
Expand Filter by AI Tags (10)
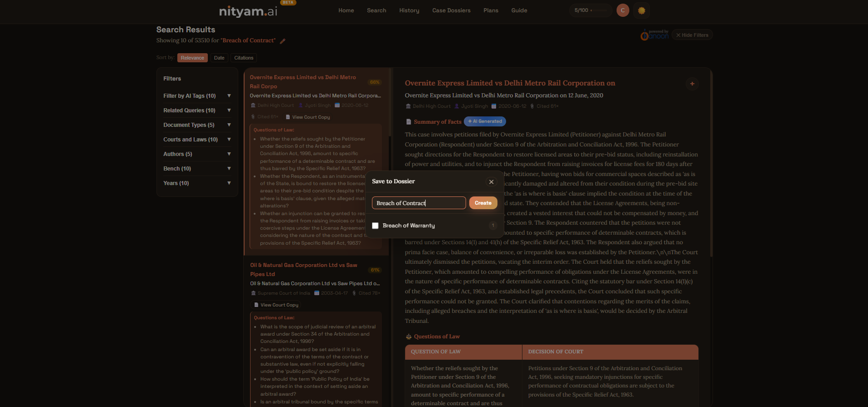[x=197, y=96]
